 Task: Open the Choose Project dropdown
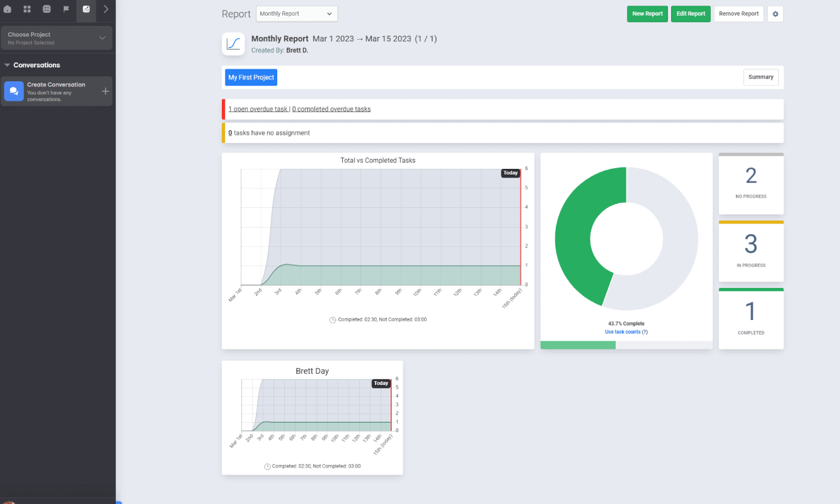tap(57, 38)
